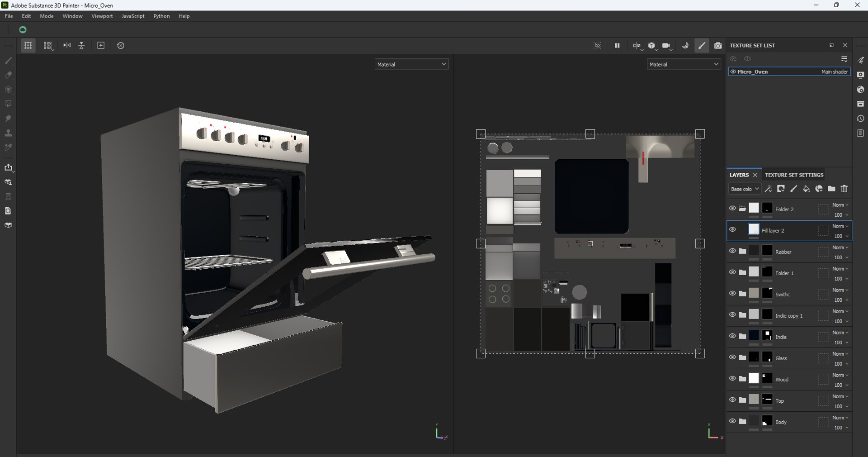Hide the Fill layer 2
This screenshot has height=457, width=868.
pos(732,229)
